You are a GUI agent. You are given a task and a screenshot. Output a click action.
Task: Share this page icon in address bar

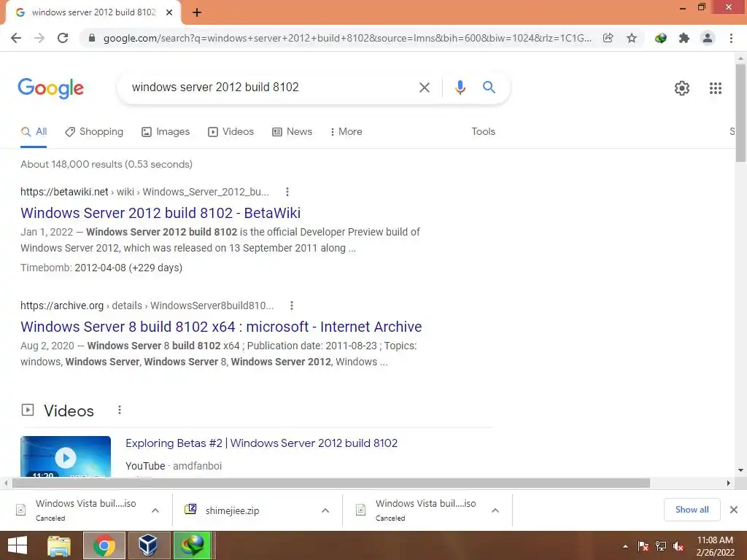point(608,38)
